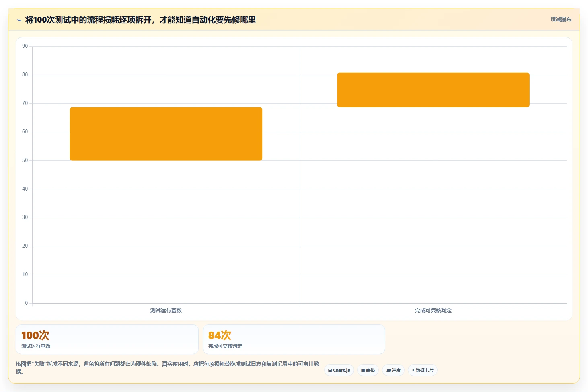Click the y-axis value 90
The height and width of the screenshot is (392, 588).
point(25,46)
